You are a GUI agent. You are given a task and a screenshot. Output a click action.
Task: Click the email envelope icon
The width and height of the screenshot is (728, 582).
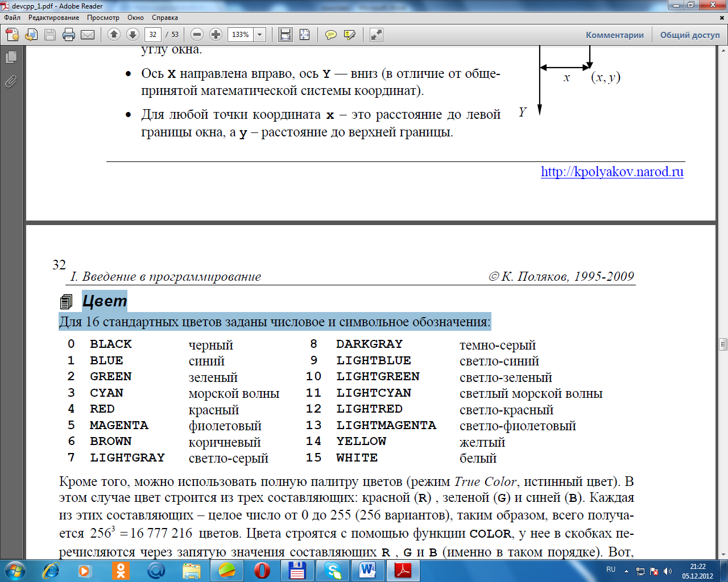88,35
